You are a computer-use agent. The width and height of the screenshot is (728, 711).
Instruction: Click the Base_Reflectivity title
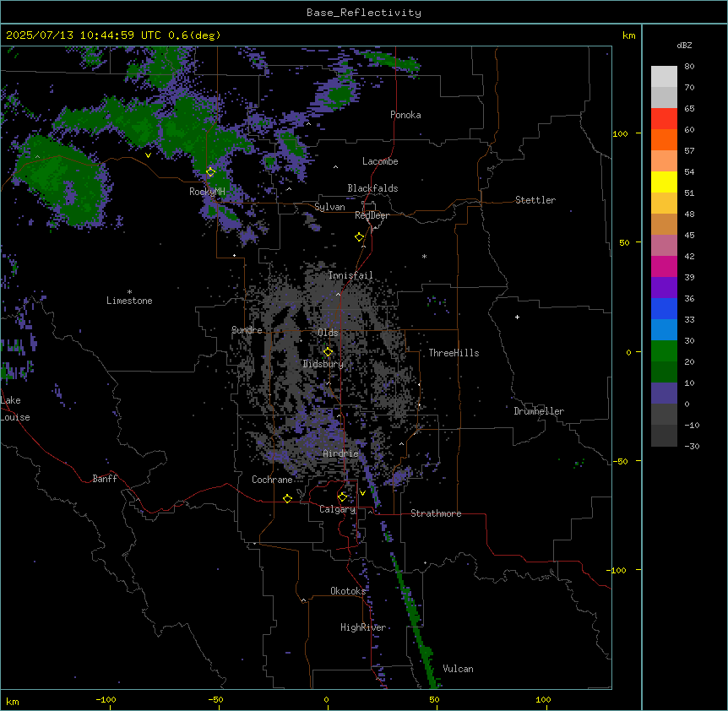pyautogui.click(x=364, y=13)
